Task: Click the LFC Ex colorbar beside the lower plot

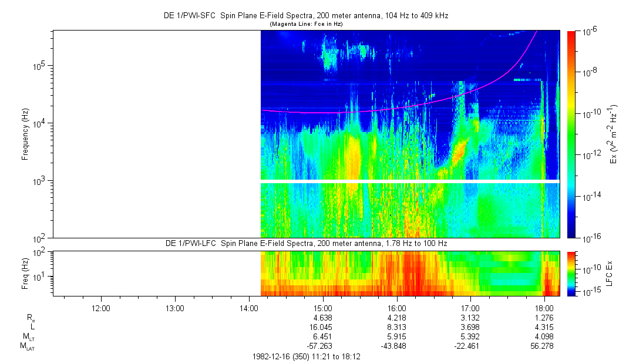Action: 572,272
